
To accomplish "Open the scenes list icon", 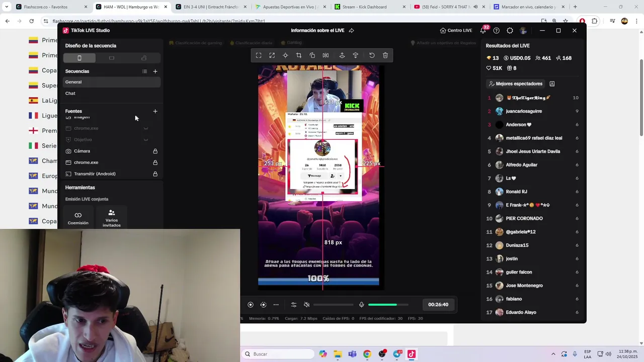I will point(144,71).
